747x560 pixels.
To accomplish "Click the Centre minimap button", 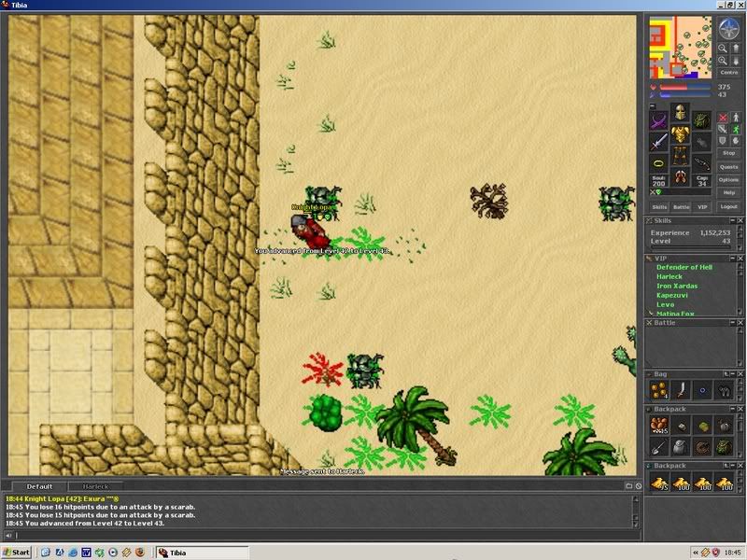I will (x=729, y=73).
